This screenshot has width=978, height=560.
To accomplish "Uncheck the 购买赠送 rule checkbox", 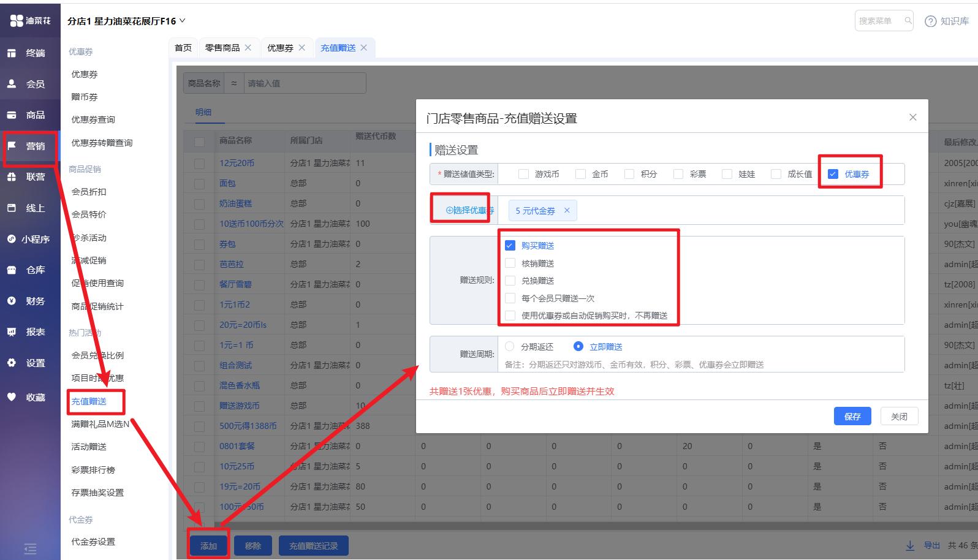I will point(510,246).
